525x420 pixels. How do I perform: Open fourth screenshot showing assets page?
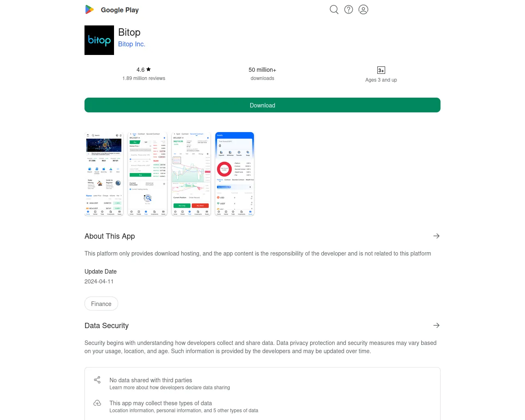coord(235,174)
